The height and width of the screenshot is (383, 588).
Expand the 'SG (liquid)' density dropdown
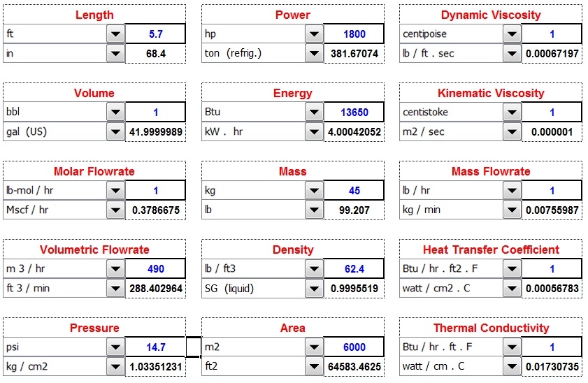[313, 289]
